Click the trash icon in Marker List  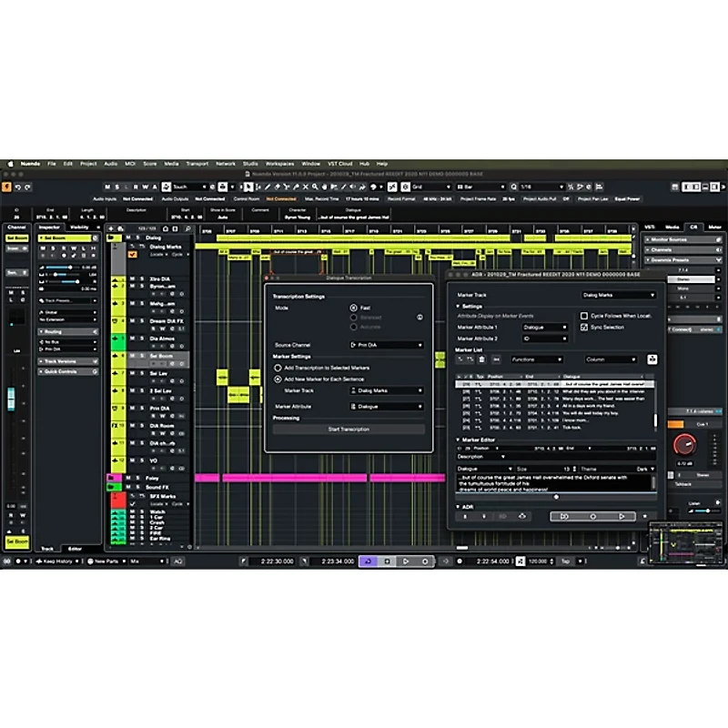pyautogui.click(x=481, y=359)
